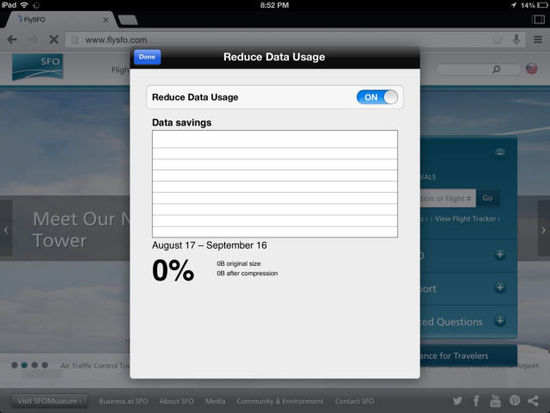Open the Chrome menu hamburger icon
Screen dimensions: 550x413
pos(538,39)
